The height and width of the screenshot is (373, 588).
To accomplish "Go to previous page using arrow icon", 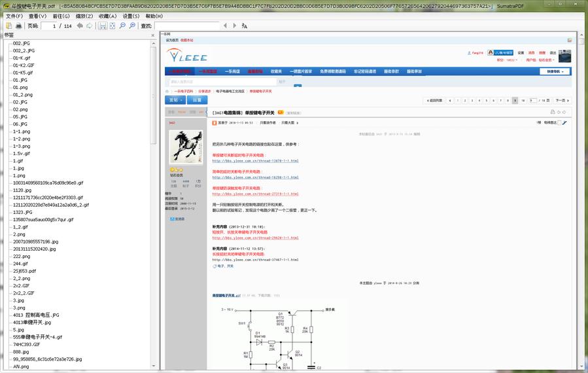I will click(80, 26).
